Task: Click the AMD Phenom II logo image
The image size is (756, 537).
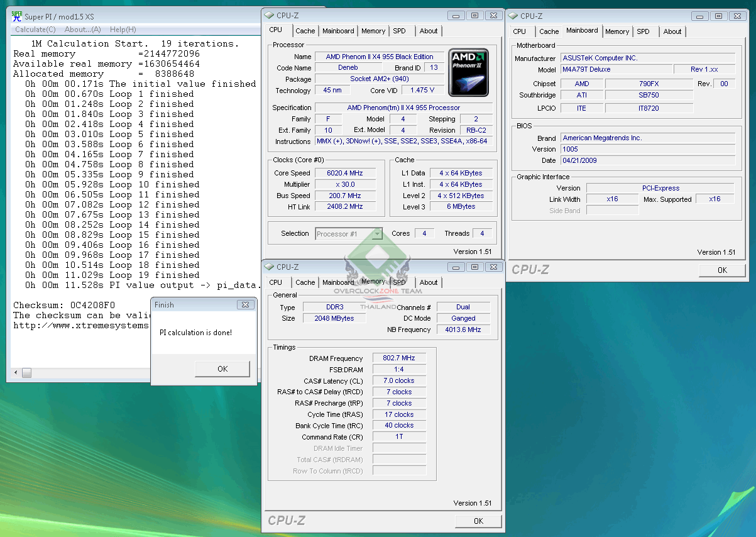Action: click(469, 73)
